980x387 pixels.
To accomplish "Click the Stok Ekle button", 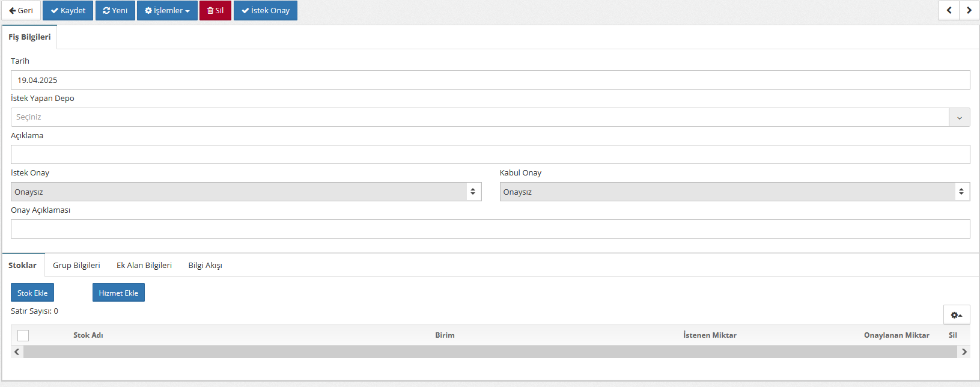I will [x=32, y=293].
